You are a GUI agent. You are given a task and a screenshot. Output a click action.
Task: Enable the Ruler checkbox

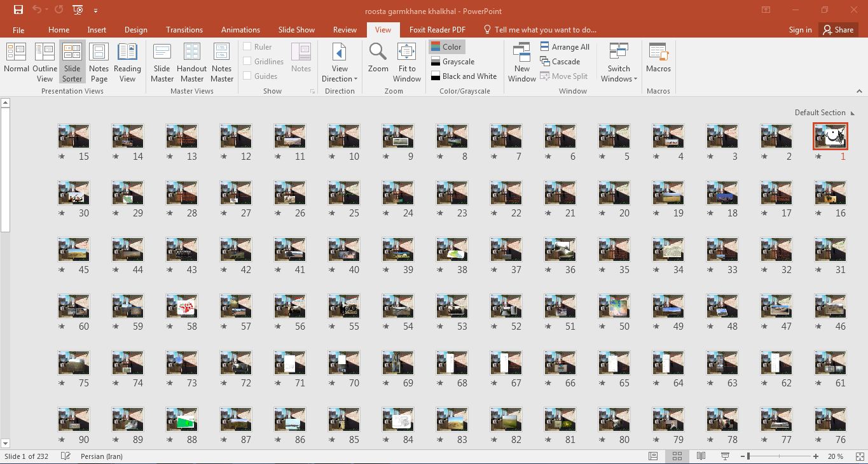click(247, 46)
